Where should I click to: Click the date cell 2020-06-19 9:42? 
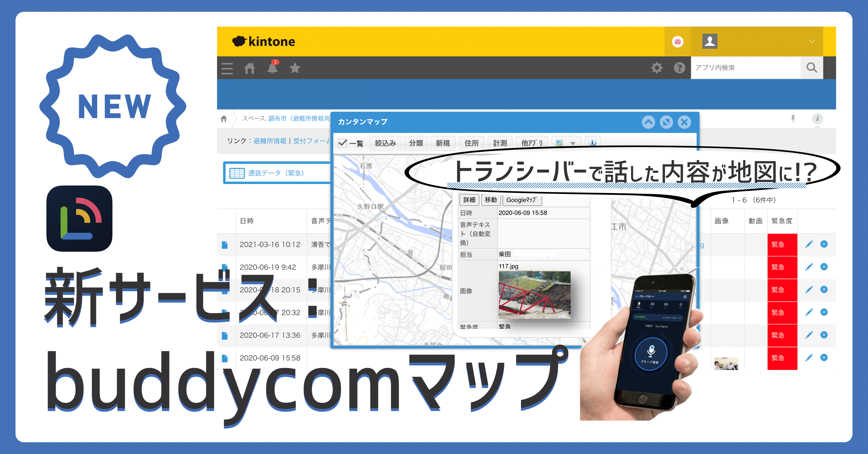pos(268,267)
